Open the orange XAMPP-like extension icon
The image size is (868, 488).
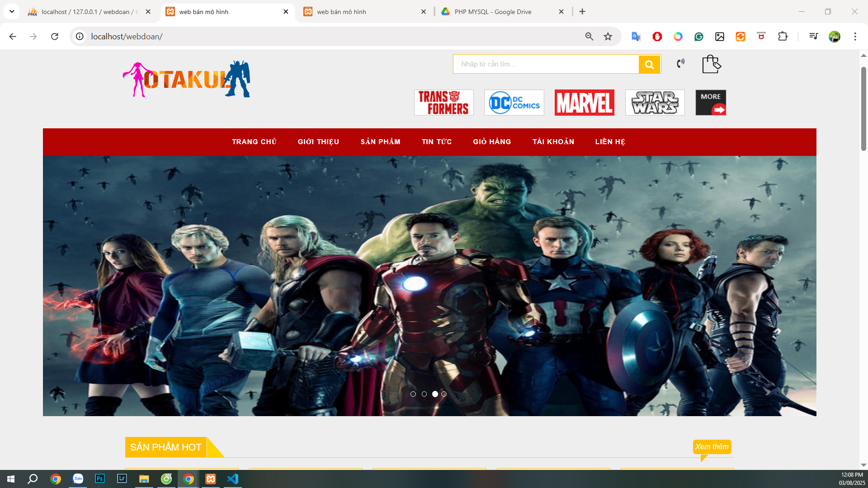[741, 37]
